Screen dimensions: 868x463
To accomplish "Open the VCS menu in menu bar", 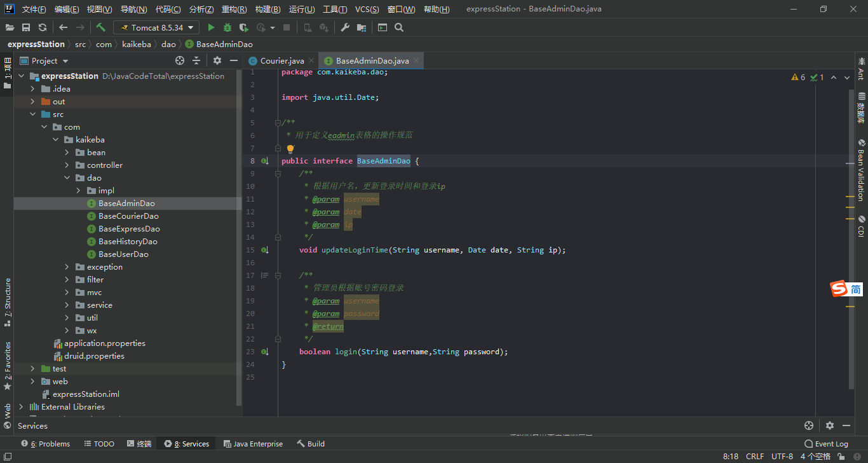I will pyautogui.click(x=367, y=10).
